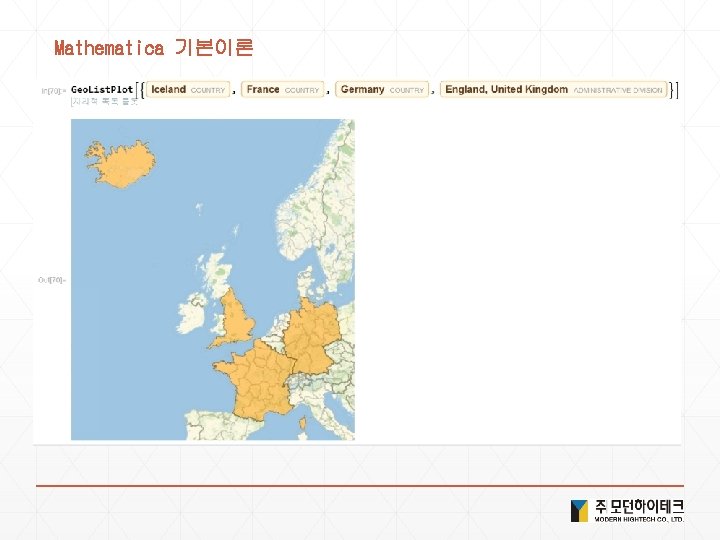Click the 주 모던하이테크 company name
720x540 pixels.
point(639,507)
